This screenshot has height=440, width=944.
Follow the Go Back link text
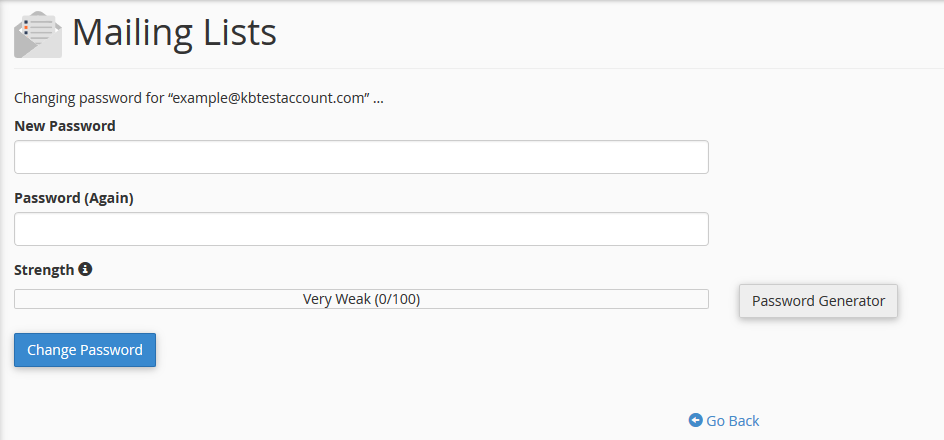733,421
